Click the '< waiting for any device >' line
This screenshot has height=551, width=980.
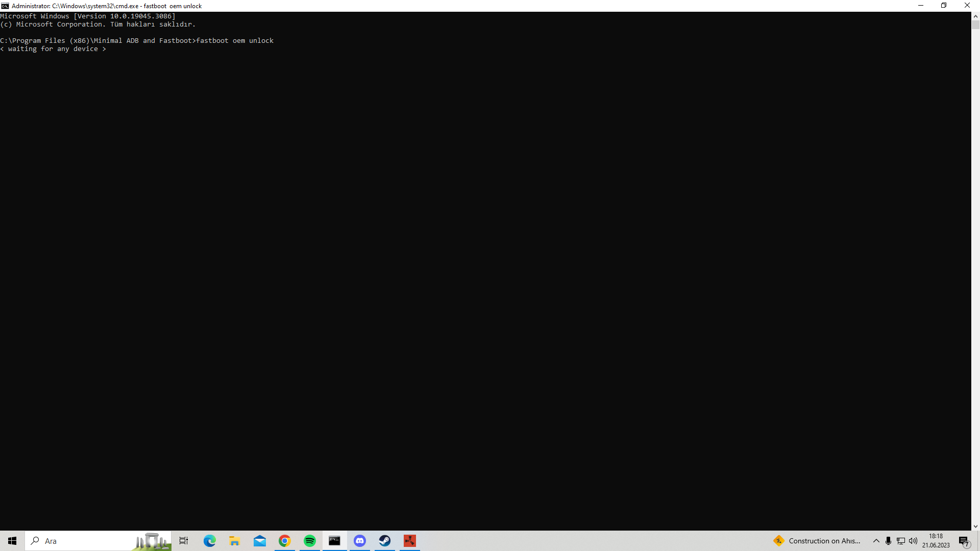[x=53, y=49]
